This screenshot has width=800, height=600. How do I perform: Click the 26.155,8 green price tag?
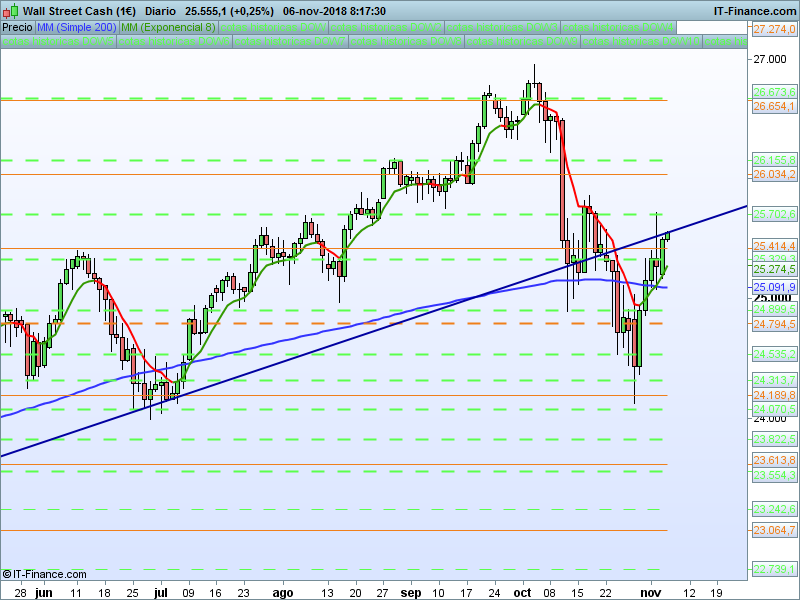click(774, 160)
